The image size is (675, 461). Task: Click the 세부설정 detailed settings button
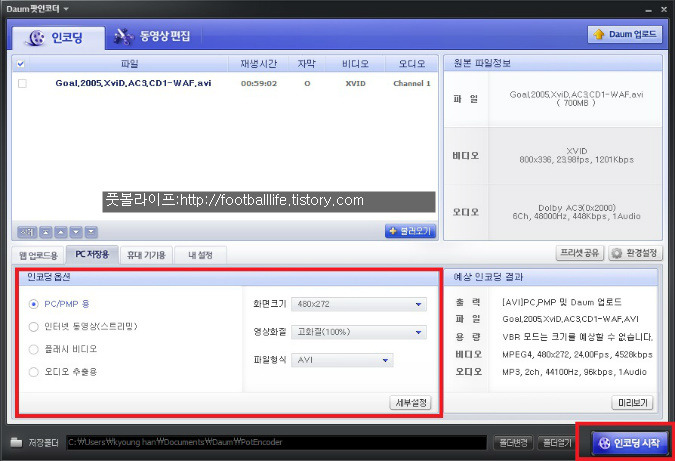pyautogui.click(x=411, y=403)
